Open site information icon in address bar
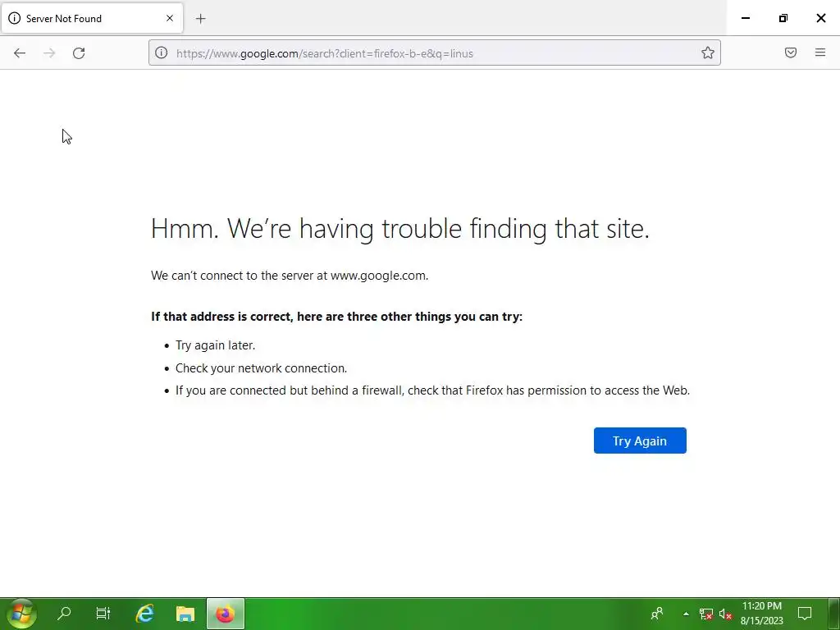 click(162, 53)
